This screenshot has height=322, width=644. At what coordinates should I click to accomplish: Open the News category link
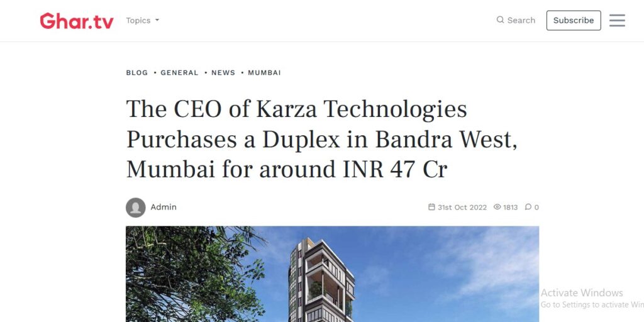(223, 73)
